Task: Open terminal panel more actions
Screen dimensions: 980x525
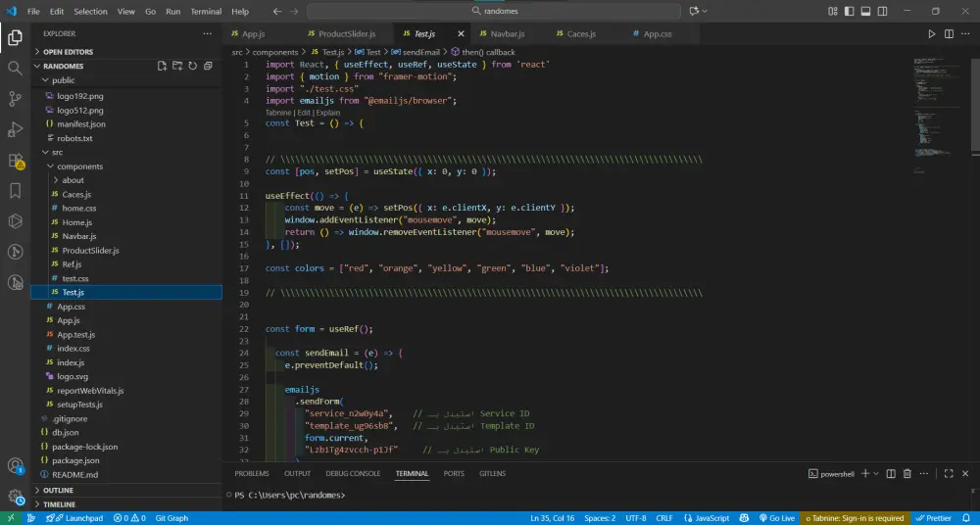Action: click(924, 474)
